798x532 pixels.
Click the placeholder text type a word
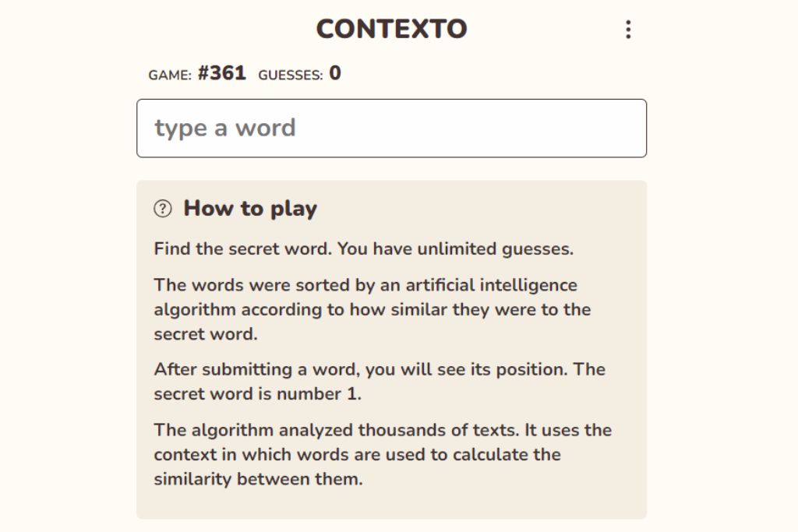226,127
